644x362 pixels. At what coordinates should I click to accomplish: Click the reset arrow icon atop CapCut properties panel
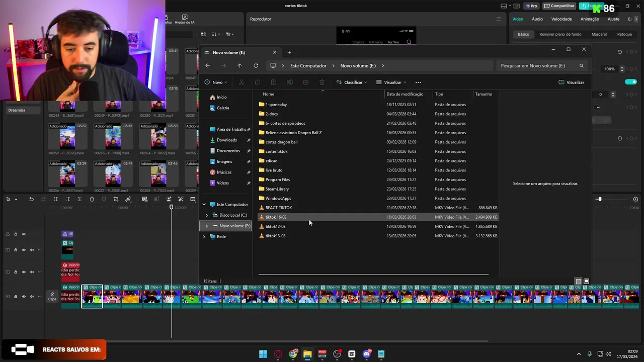[x=620, y=52]
